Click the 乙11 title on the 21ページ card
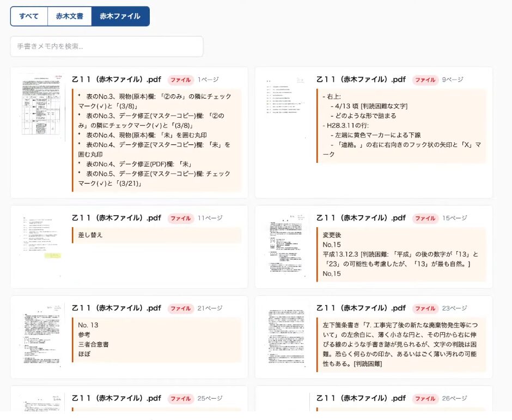This screenshot has width=512, height=420. (117, 308)
